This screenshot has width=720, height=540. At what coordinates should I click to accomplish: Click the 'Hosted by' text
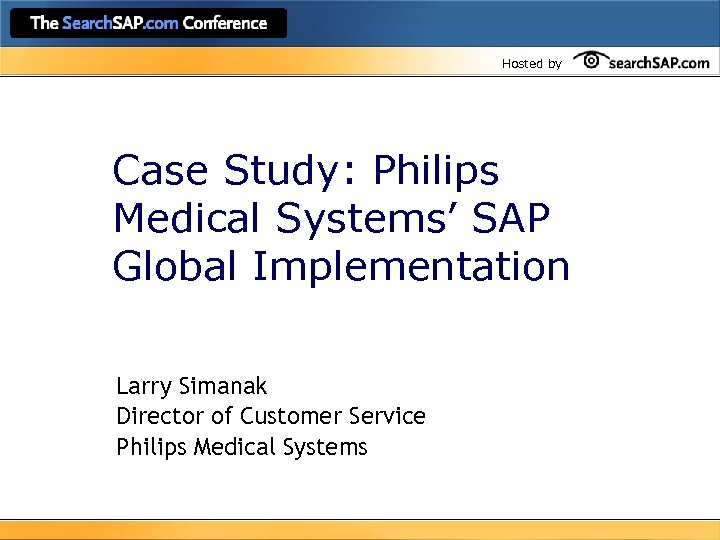(x=532, y=63)
